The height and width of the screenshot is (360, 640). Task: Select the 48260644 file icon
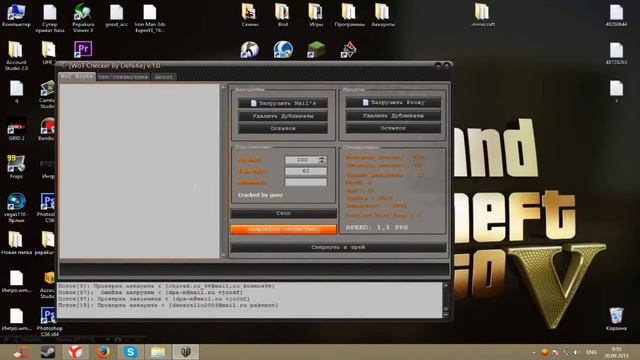[x=616, y=16]
